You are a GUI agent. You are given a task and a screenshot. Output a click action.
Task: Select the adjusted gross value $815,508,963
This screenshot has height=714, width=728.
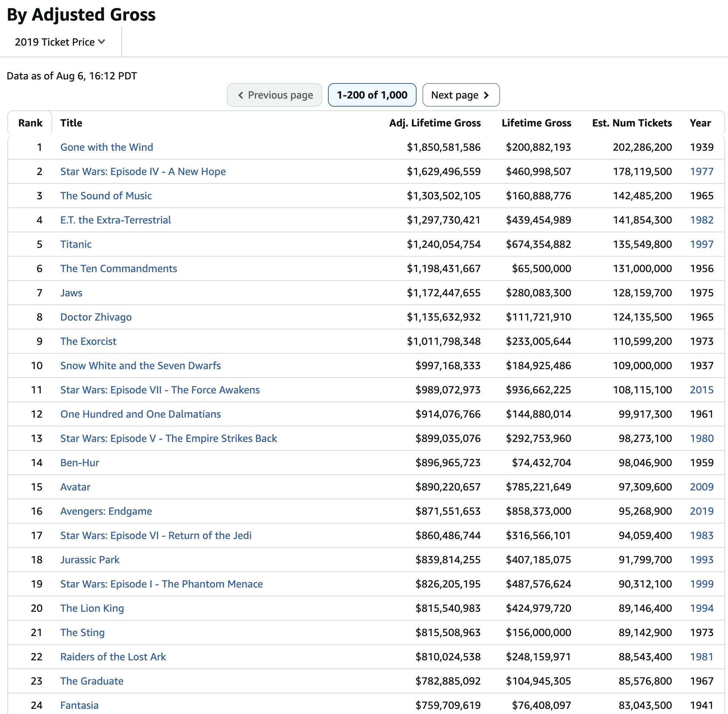tap(448, 632)
